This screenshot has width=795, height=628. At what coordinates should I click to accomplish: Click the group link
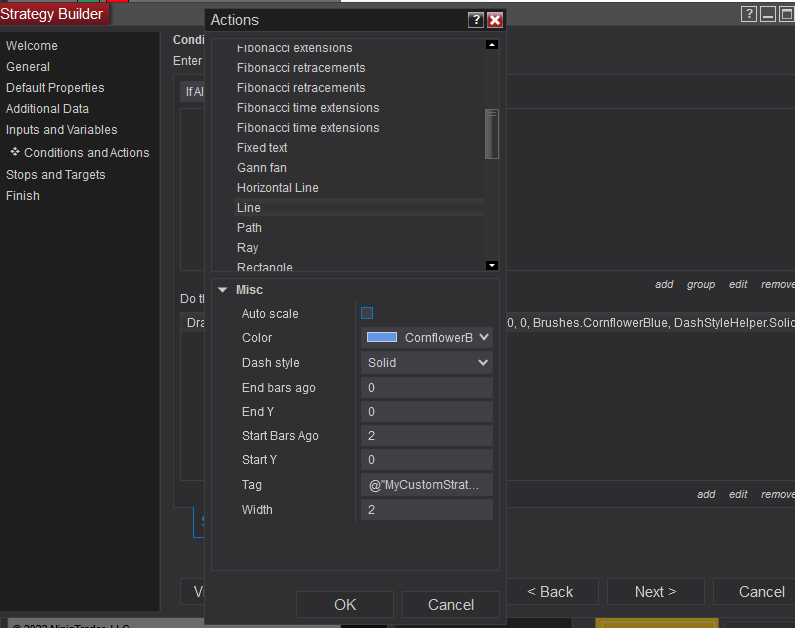point(701,284)
